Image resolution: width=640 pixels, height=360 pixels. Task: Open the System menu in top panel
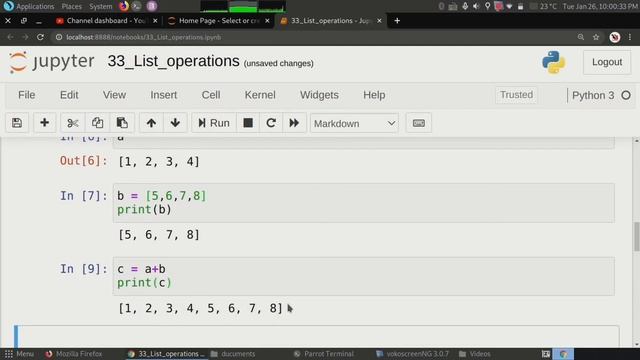tap(100, 6)
